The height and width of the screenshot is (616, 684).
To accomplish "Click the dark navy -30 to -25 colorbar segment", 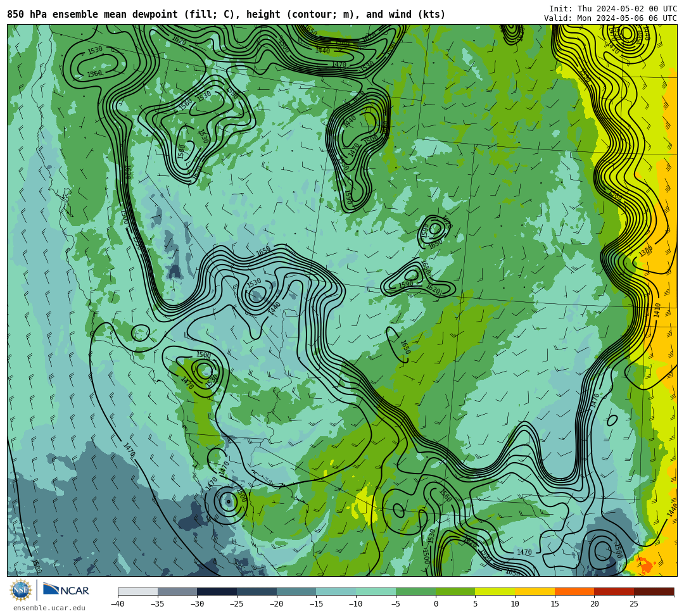I will [217, 591].
